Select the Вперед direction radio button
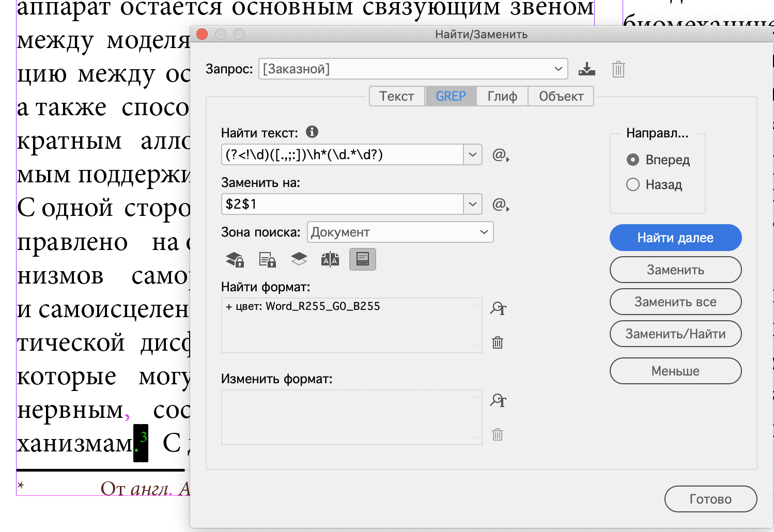This screenshot has height=532, width=774. 633,160
